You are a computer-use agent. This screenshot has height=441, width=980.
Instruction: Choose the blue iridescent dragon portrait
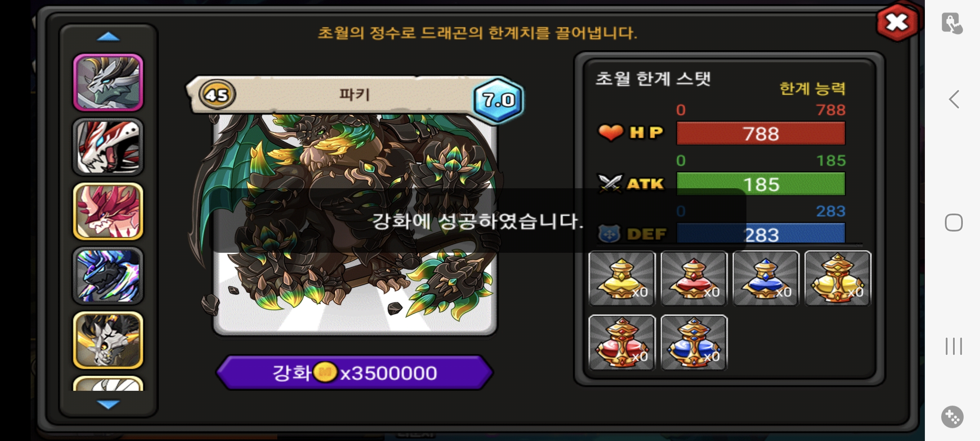[x=108, y=276]
